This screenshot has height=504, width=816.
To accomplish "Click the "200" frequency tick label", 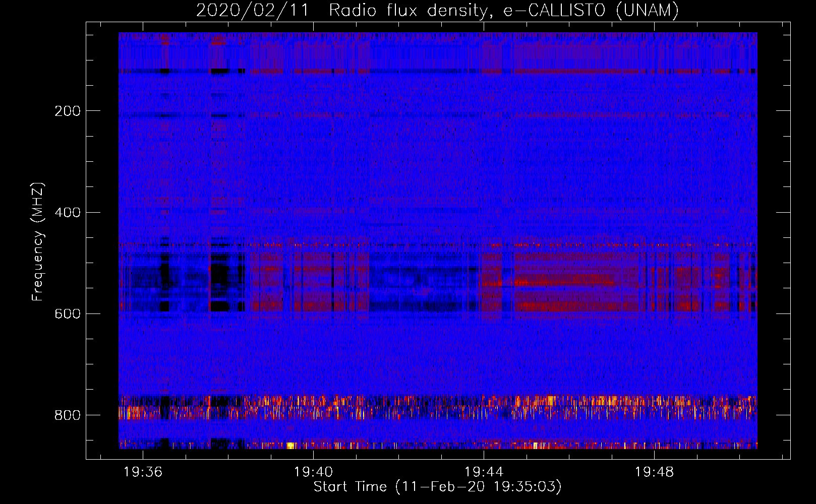I will coord(67,111).
